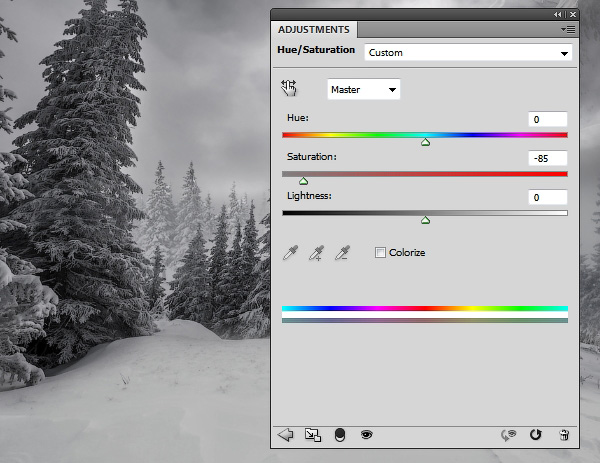
Task: Return to adjustment list with back arrow
Action: [285, 435]
